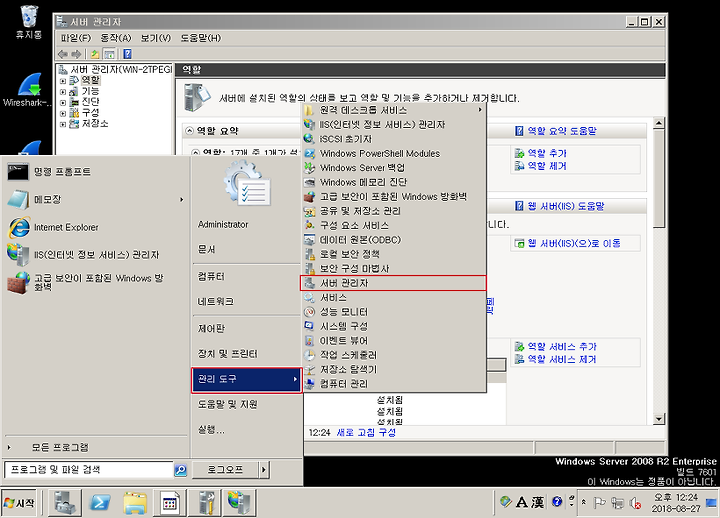Open Windows PowerShell Modules entry

[393, 153]
